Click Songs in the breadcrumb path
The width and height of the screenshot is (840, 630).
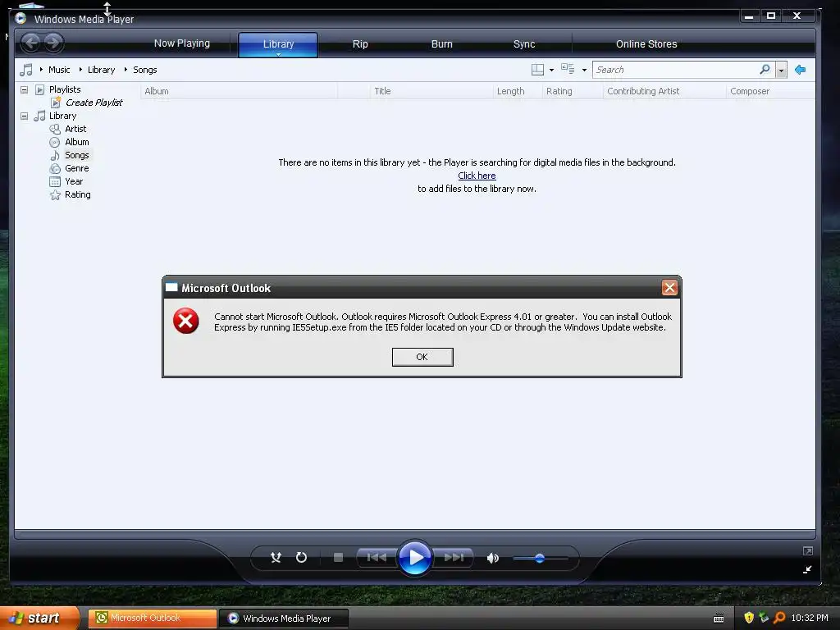[144, 70]
